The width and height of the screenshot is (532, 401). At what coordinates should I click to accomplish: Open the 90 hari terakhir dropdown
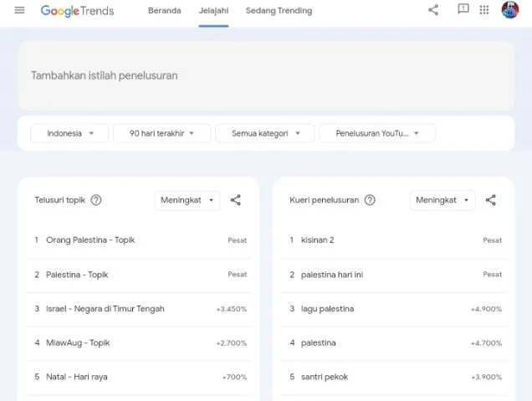[x=161, y=133]
